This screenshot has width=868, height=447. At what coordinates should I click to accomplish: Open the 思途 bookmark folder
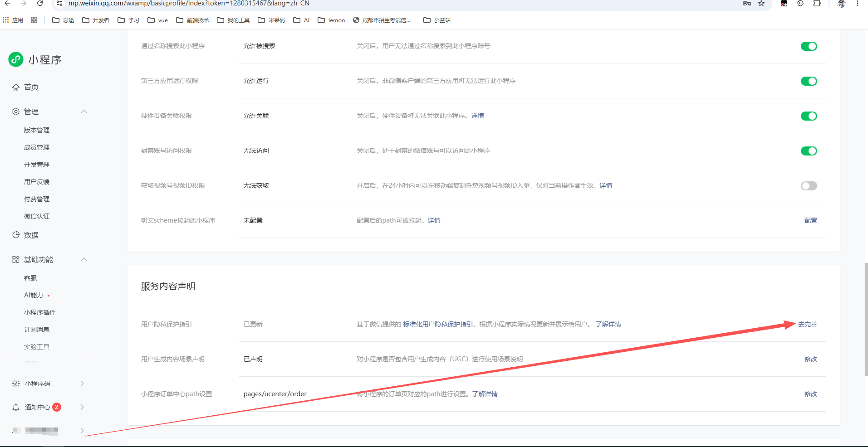63,20
